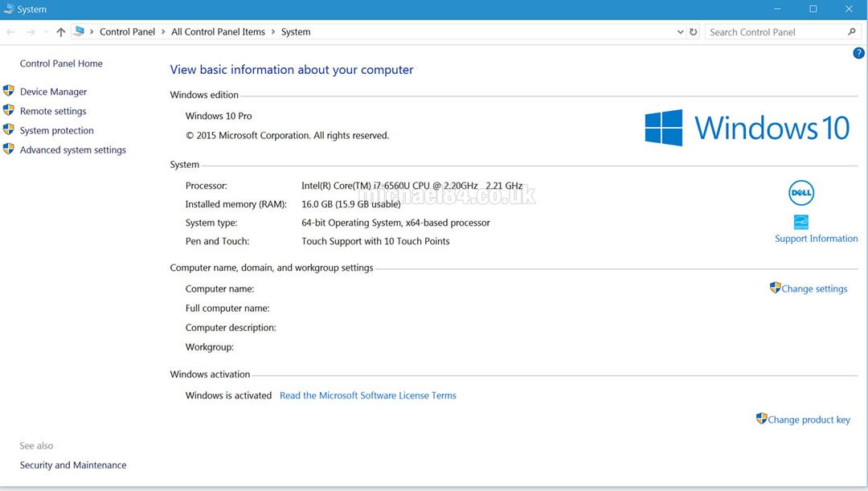The height and width of the screenshot is (491, 868).
Task: Click the computer icon in address bar
Action: click(x=79, y=31)
